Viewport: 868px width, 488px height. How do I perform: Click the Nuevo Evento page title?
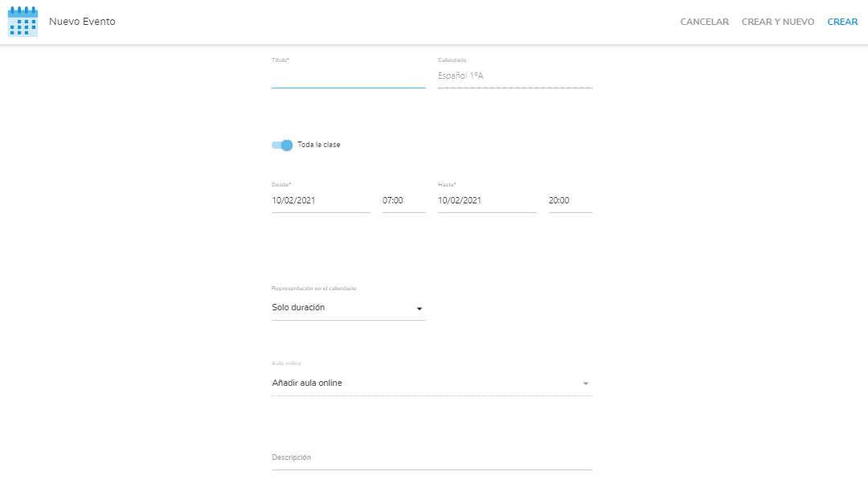(x=82, y=22)
